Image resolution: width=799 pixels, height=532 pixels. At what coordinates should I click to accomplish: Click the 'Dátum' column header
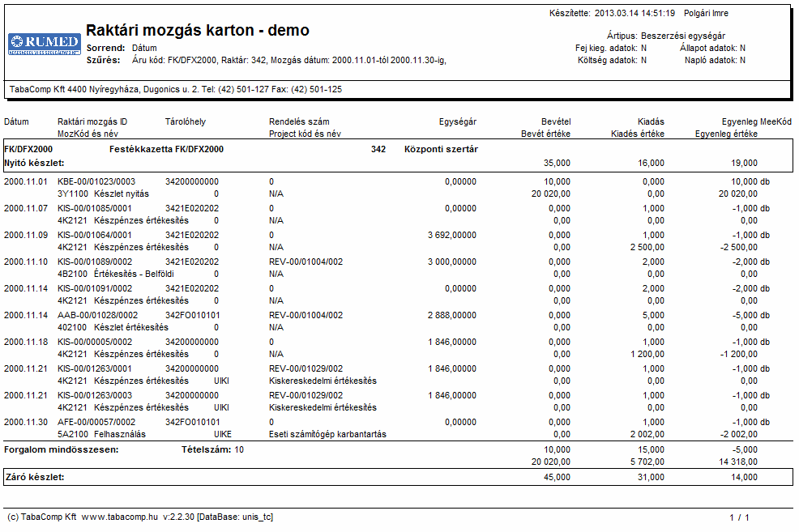[x=16, y=121]
